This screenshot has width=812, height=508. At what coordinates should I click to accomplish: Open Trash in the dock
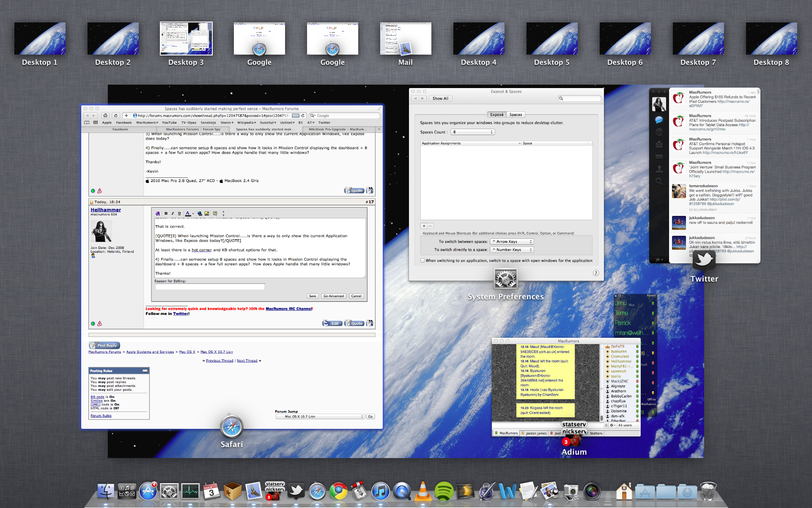(708, 491)
